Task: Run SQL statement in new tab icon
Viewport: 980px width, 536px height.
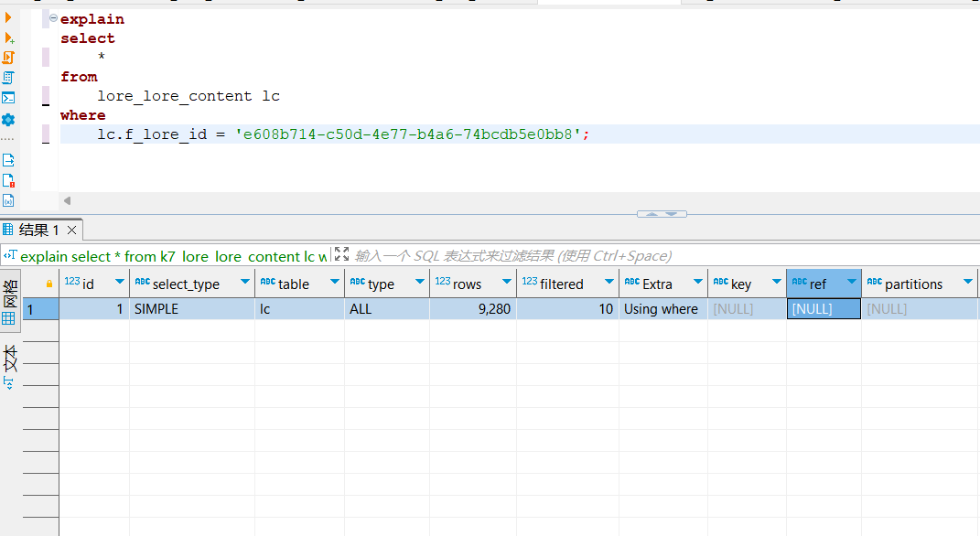Action: (8, 38)
